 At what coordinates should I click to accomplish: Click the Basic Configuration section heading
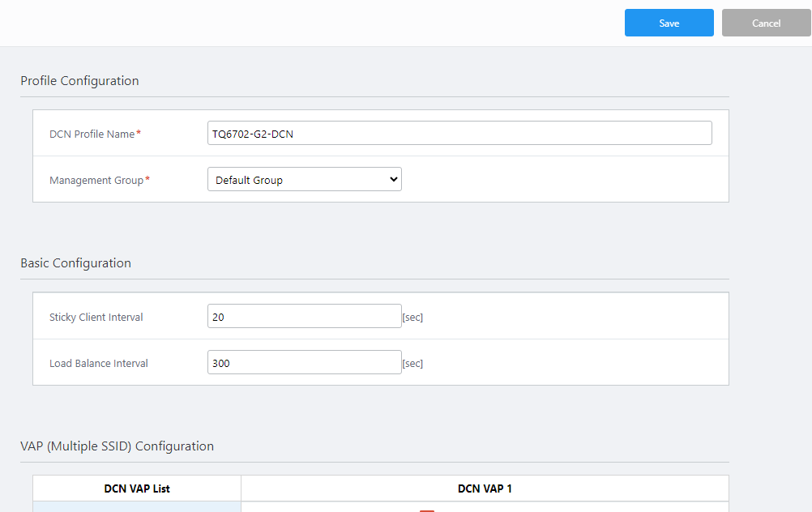(x=75, y=263)
